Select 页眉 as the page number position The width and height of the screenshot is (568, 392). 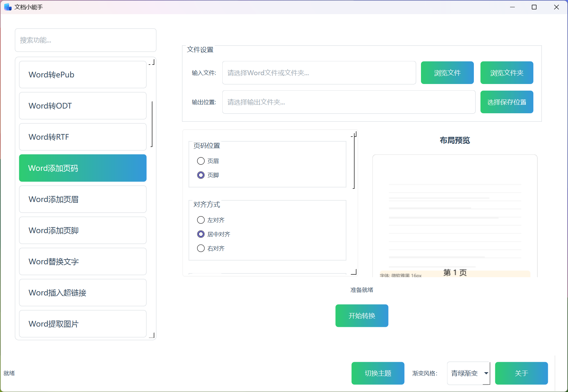(201, 161)
